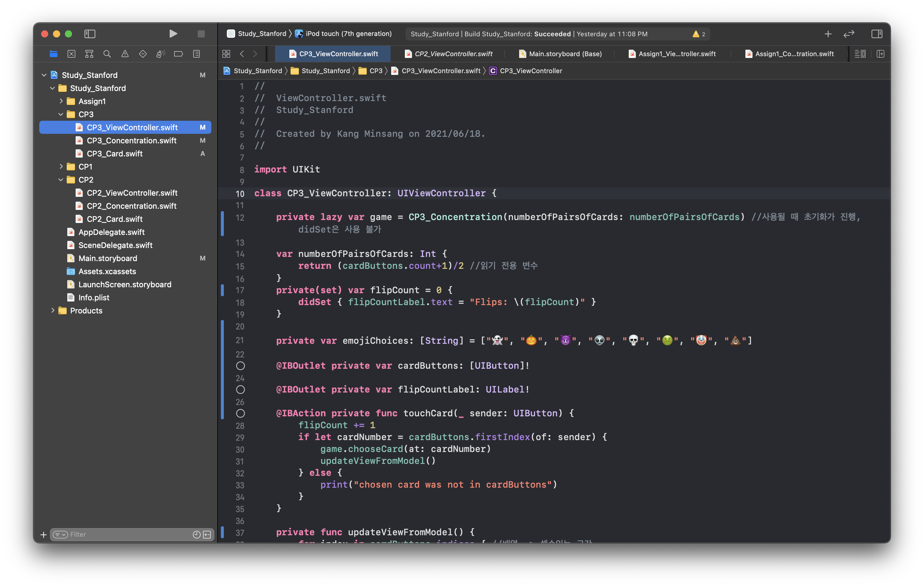
Task: Click the IBOutlet connection circle for cardButtons
Action: pyautogui.click(x=240, y=366)
